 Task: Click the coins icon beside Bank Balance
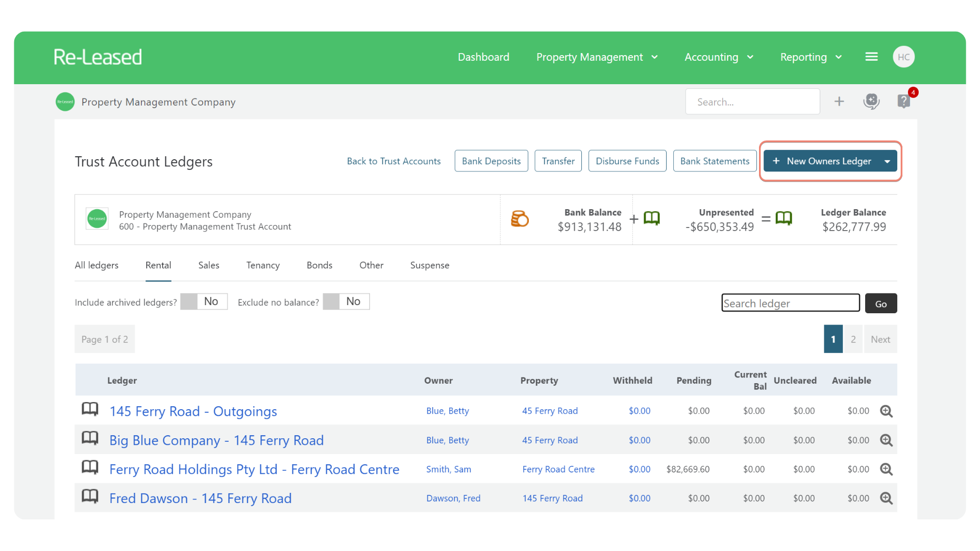click(520, 219)
